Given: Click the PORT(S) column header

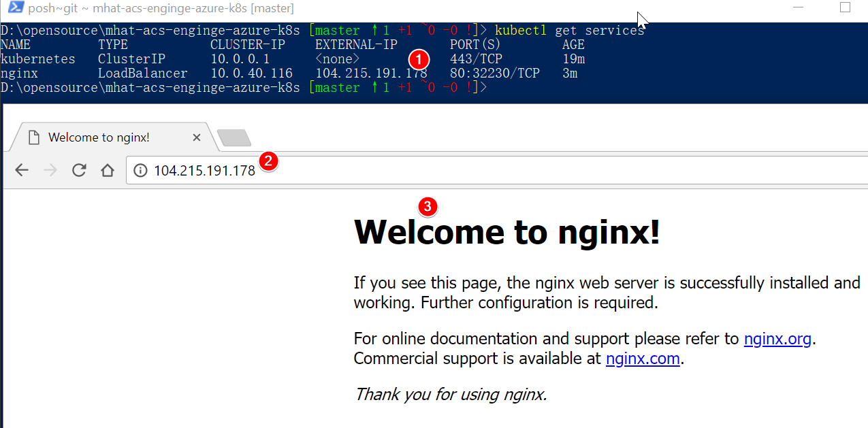Looking at the screenshot, I should (476, 45).
